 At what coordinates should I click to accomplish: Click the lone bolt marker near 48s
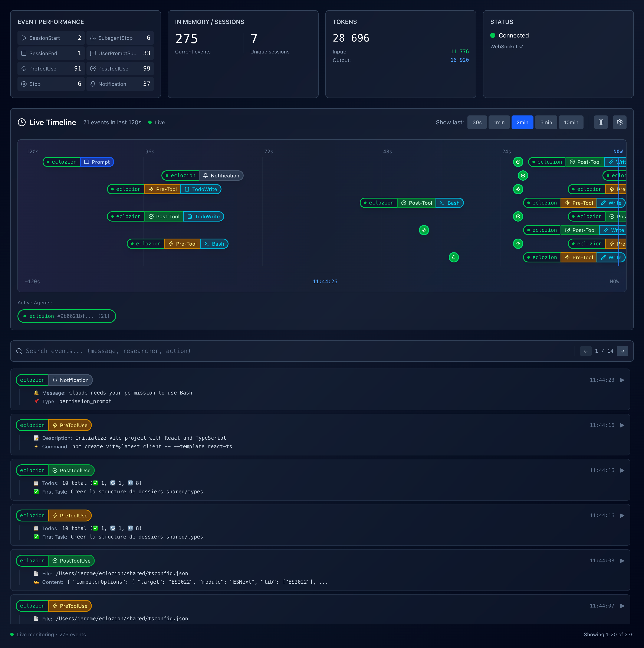point(424,230)
